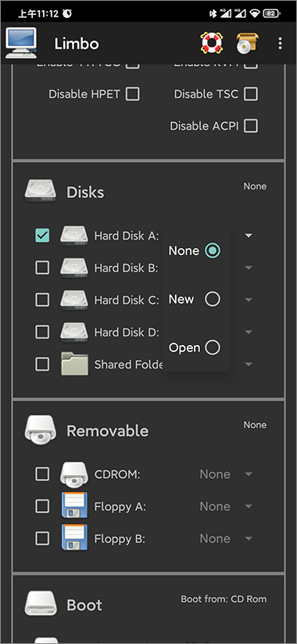
Task: Click the Disks section None summary
Action: pyautogui.click(x=255, y=186)
